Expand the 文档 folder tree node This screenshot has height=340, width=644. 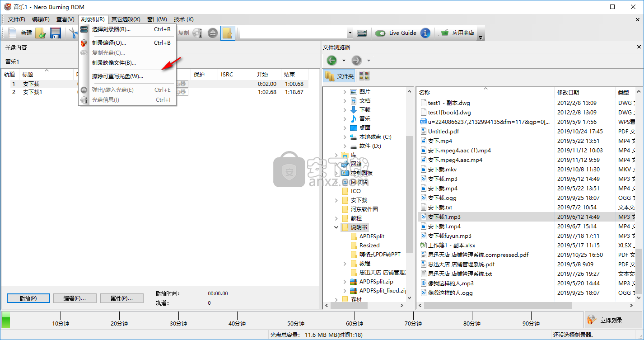tap(345, 100)
